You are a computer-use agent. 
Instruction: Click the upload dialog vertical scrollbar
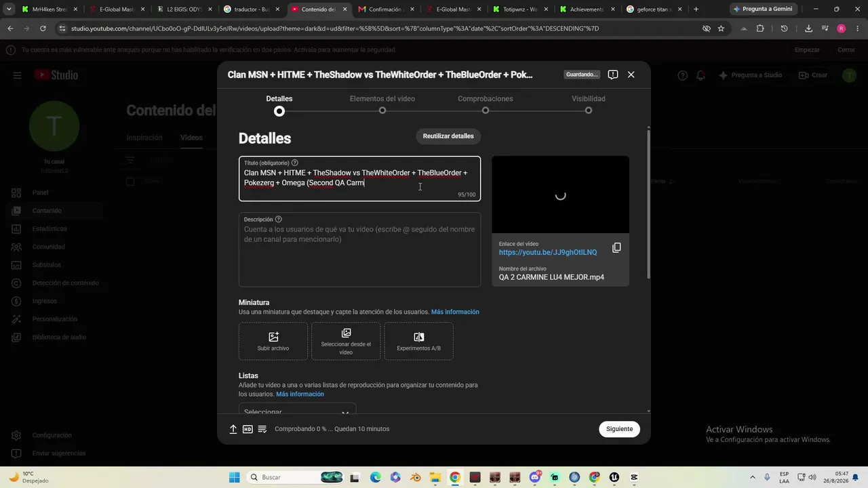click(x=648, y=203)
